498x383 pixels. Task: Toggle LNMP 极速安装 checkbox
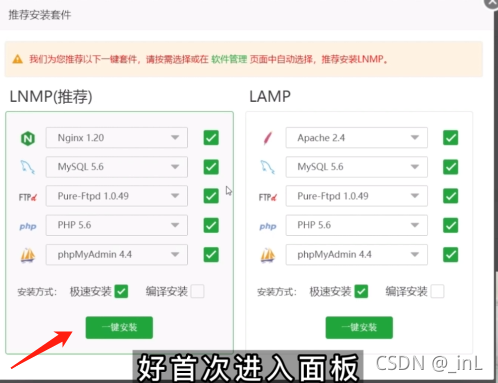pos(121,292)
